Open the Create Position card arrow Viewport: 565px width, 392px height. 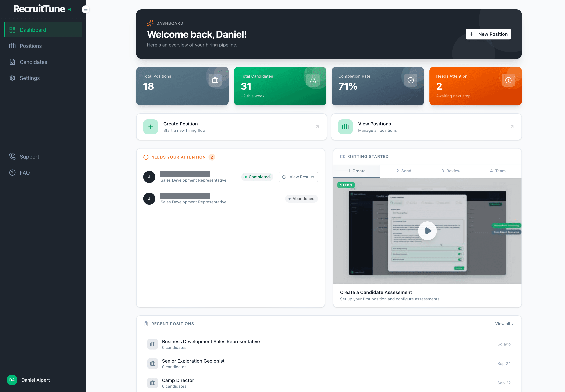[x=317, y=127]
